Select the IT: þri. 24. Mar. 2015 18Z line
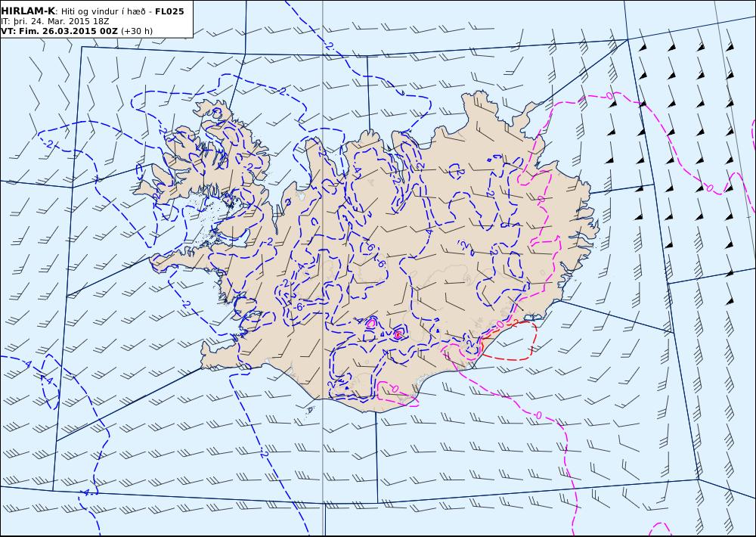 55,21
